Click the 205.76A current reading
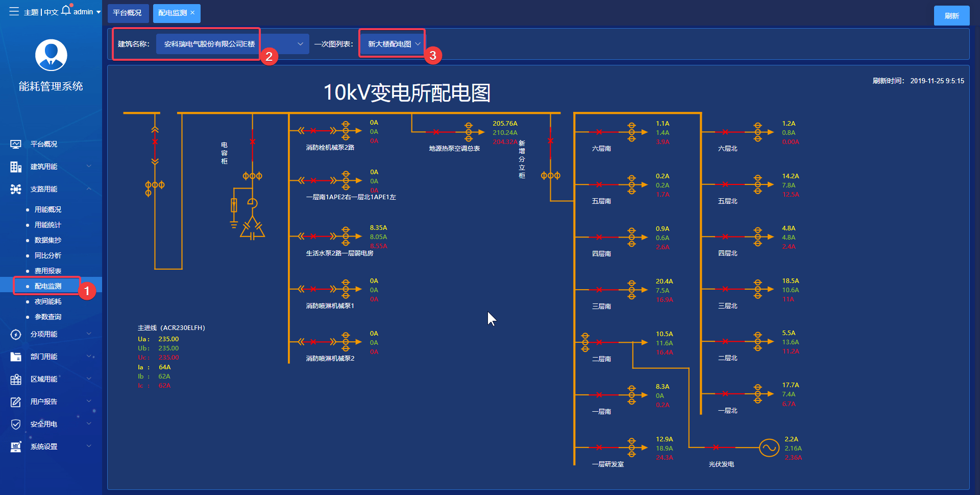This screenshot has width=980, height=495. pos(505,124)
